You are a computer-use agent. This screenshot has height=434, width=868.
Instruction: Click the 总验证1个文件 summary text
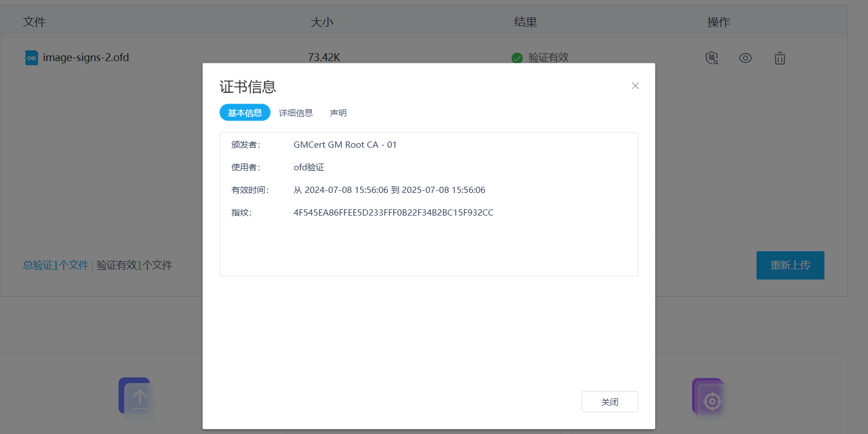55,265
